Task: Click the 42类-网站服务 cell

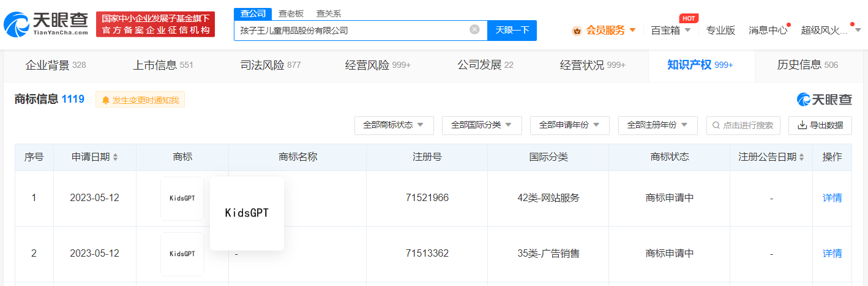Action: pos(548,198)
